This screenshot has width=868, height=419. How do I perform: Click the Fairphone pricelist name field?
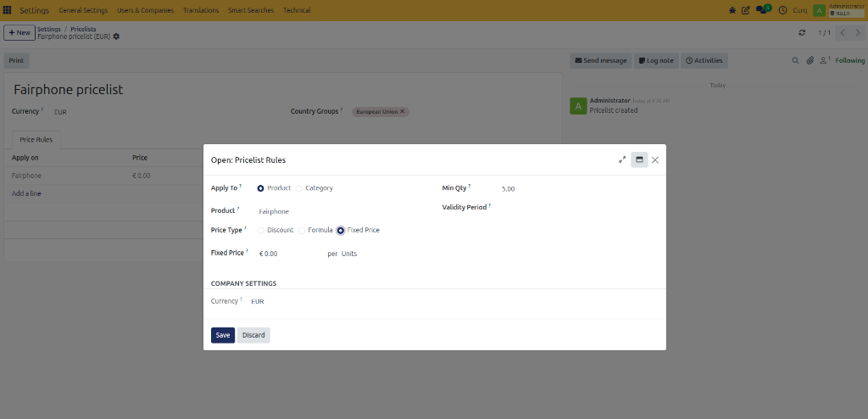(68, 90)
